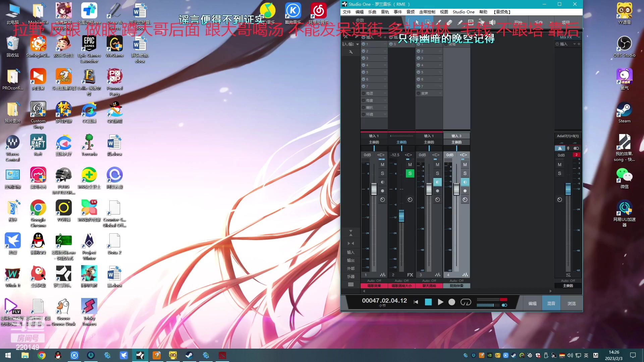Open main channel 插入 dropdown arrow
Screen dimensions: 644x362
(x=574, y=44)
